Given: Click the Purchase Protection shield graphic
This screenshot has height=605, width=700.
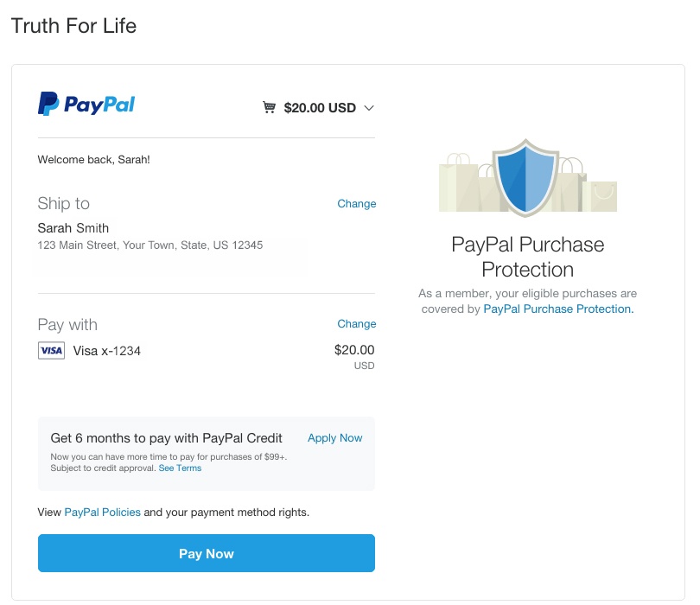Looking at the screenshot, I should click(x=526, y=177).
